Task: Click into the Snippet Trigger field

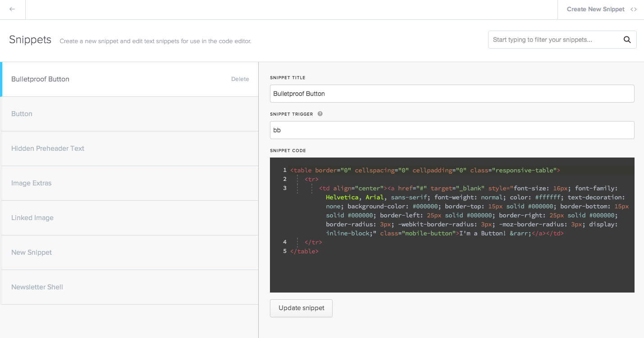Action: [452, 130]
